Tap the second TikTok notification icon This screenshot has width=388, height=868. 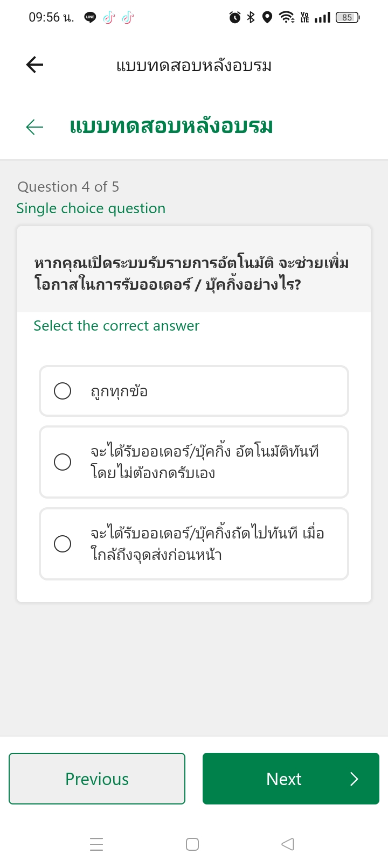pos(128,18)
